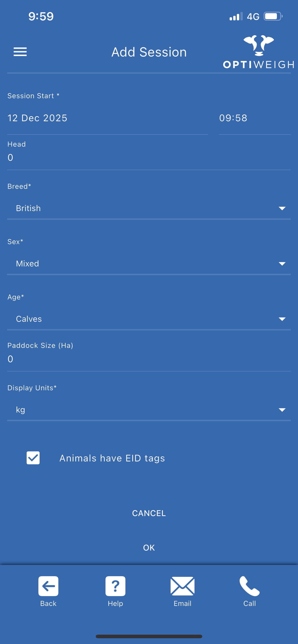Expand the Age dropdown showing Calves

tap(149, 319)
